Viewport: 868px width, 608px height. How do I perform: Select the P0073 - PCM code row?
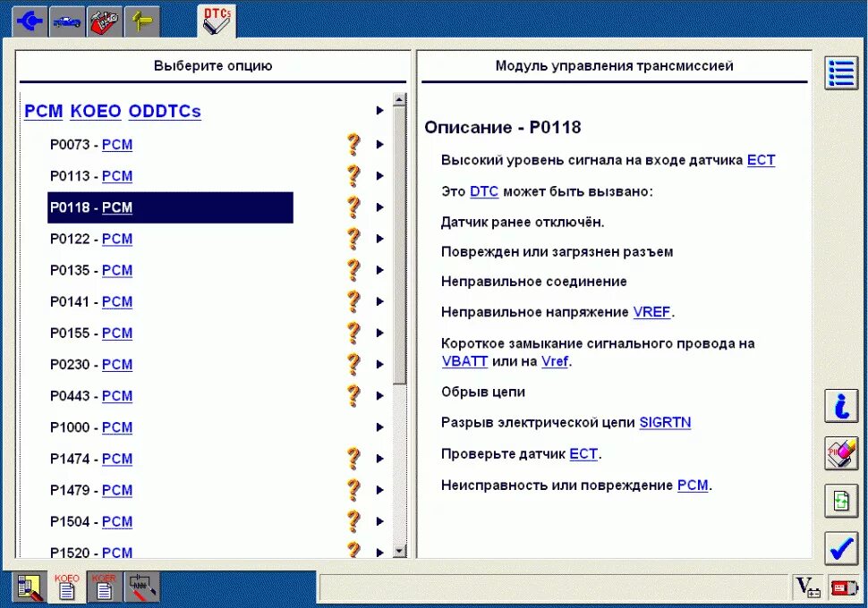pyautogui.click(x=91, y=144)
